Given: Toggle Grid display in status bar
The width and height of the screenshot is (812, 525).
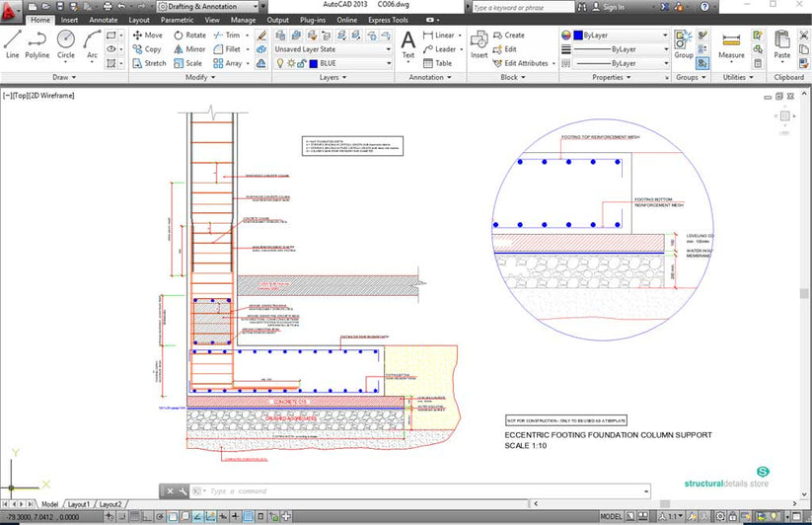Looking at the screenshot, I should (x=134, y=516).
